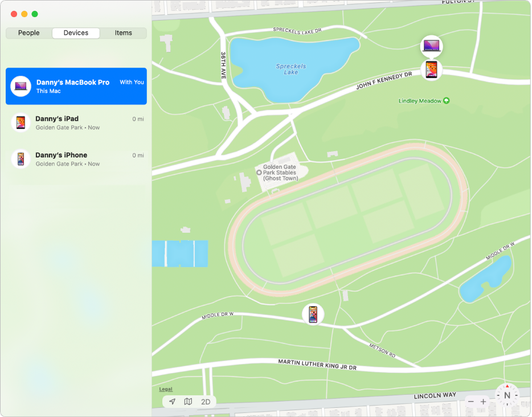Toggle the 2D map view

tap(206, 401)
